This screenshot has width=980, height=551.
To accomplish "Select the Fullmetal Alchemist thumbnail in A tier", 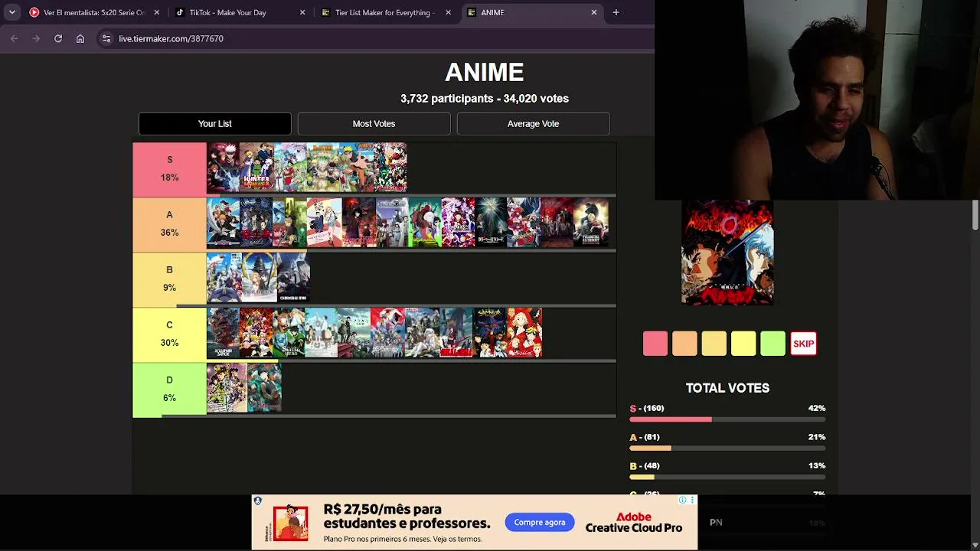I will point(591,222).
